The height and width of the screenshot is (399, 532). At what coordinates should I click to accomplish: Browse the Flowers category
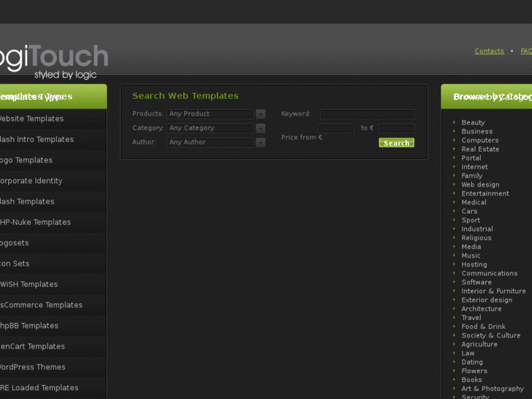(474, 371)
